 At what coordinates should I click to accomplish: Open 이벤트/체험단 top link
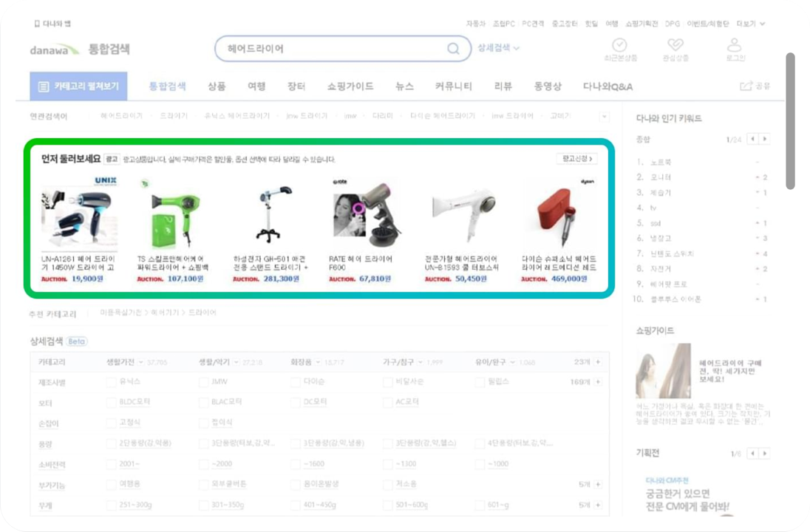click(708, 24)
